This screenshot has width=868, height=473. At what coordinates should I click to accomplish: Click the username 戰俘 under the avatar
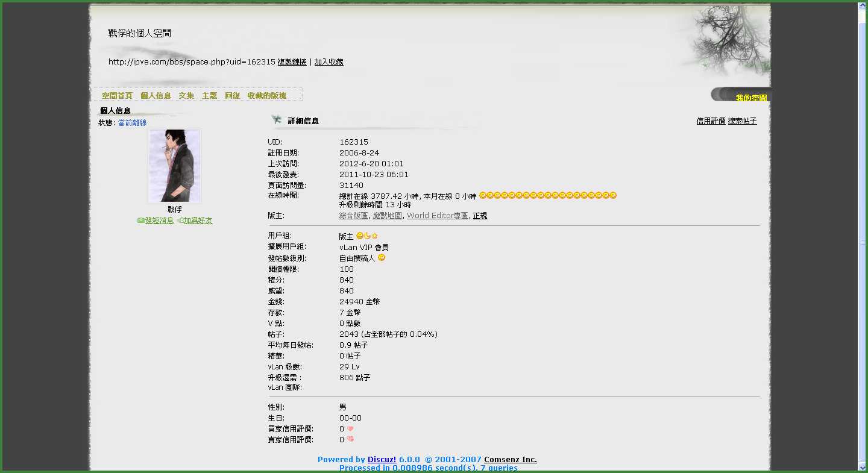[174, 210]
